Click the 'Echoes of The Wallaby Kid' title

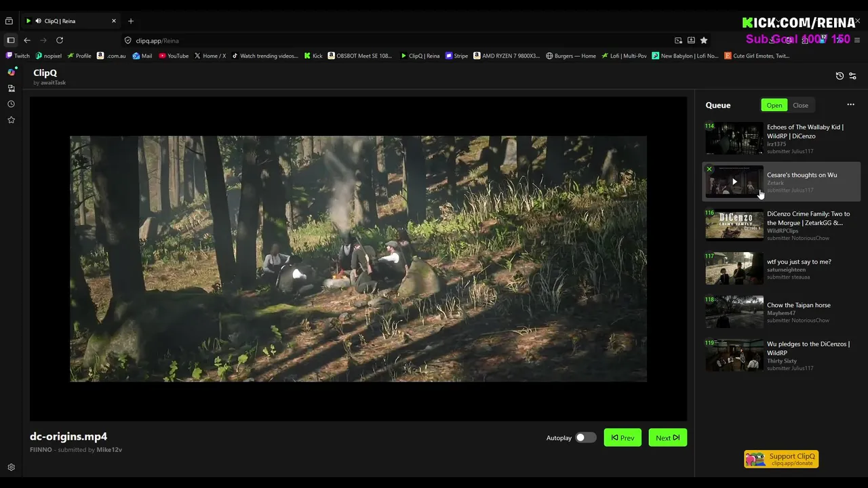tap(805, 131)
